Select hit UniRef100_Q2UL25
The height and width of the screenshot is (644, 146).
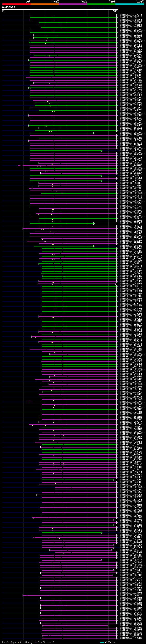[x=131, y=35]
